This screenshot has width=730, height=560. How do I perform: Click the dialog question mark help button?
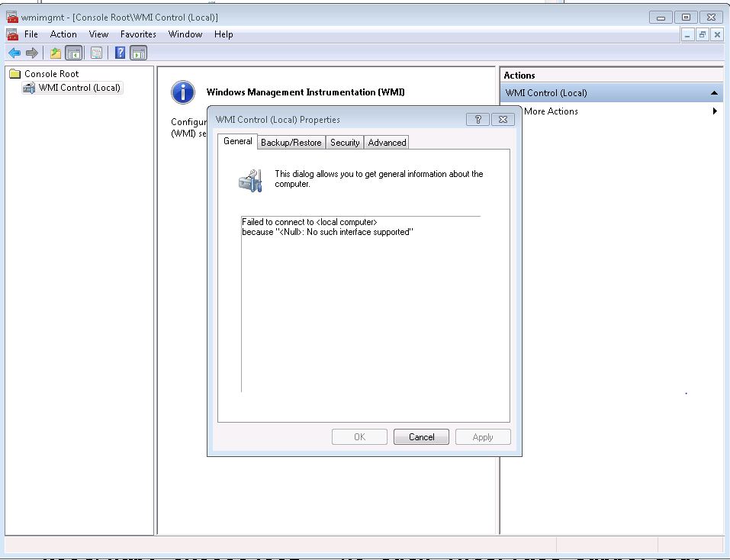pyautogui.click(x=478, y=120)
